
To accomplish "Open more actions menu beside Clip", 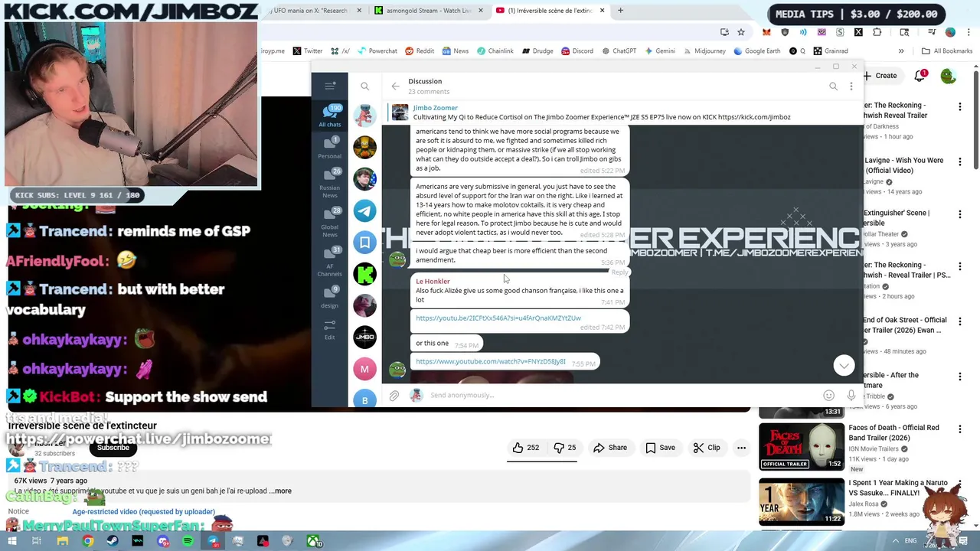I will [741, 448].
